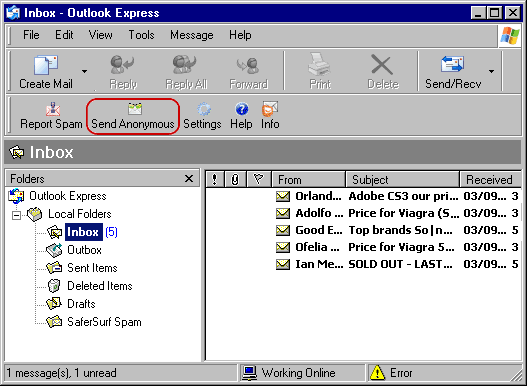The image size is (527, 386).
Task: Select the Drafts folder
Action: coord(81,304)
